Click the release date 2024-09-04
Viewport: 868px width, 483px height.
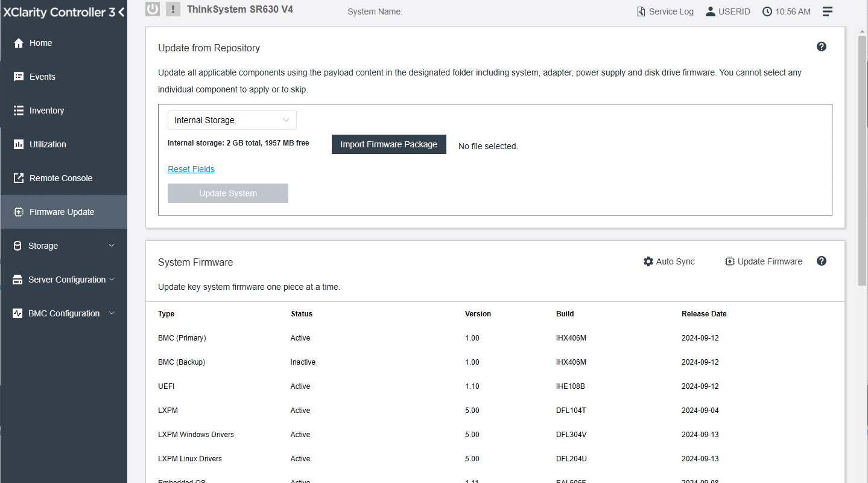700,411
